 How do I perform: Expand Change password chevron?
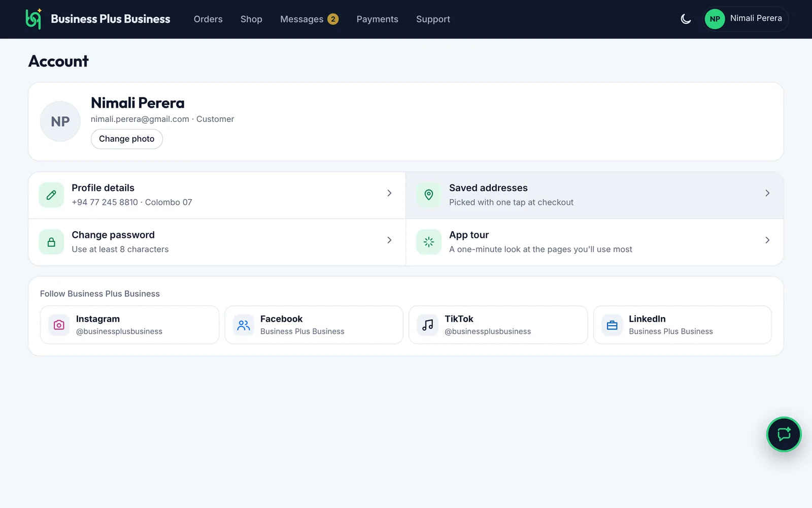click(x=389, y=240)
